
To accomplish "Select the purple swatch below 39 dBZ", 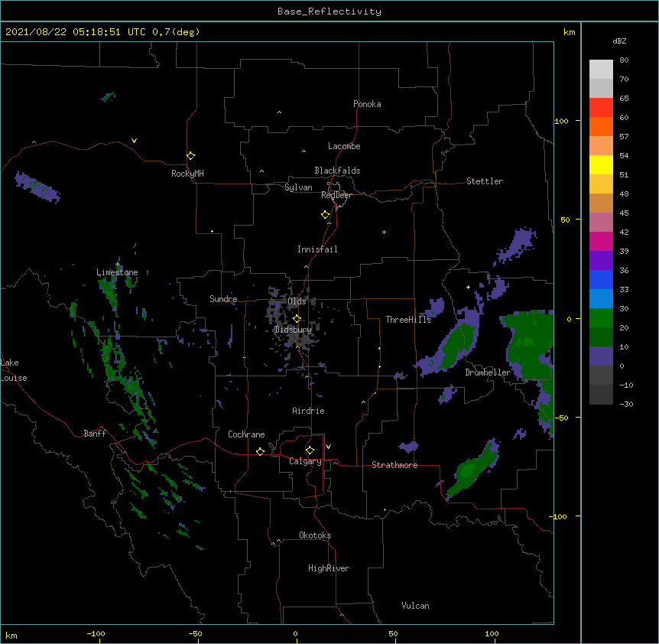I will pos(601,261).
